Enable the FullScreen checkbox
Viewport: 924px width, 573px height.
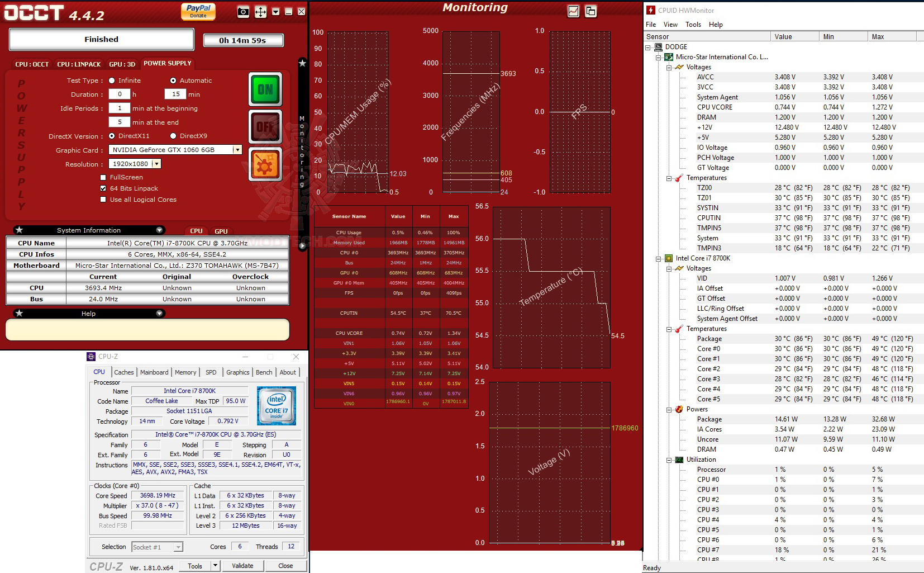tap(103, 177)
